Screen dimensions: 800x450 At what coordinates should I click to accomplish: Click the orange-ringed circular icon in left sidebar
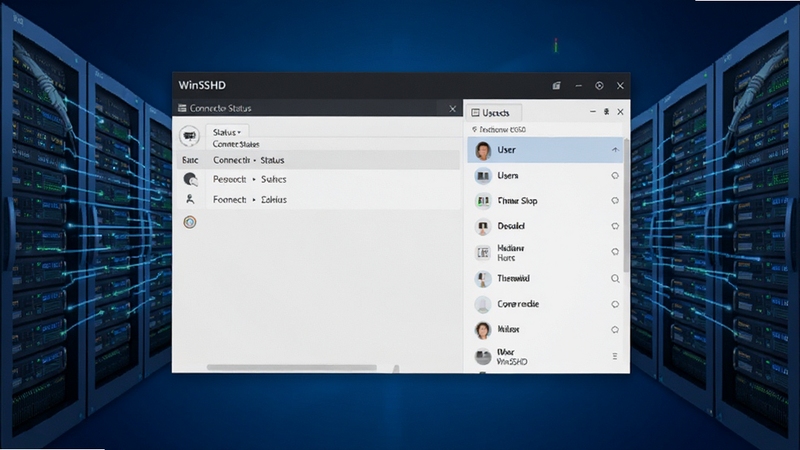(190, 222)
